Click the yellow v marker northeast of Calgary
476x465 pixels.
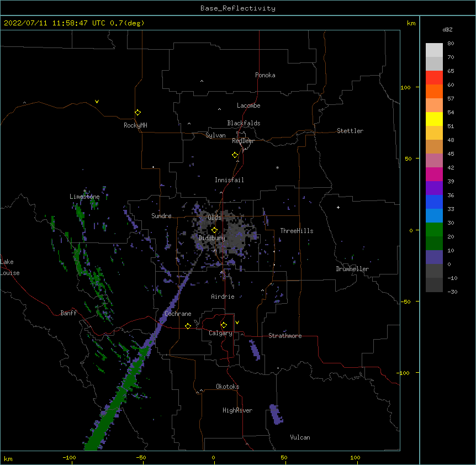237,323
